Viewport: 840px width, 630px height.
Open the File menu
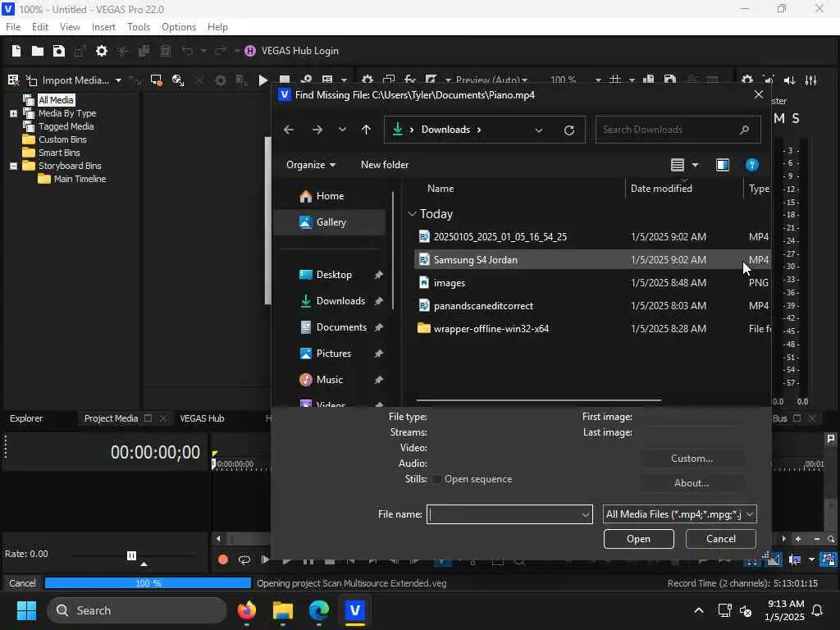tap(13, 27)
